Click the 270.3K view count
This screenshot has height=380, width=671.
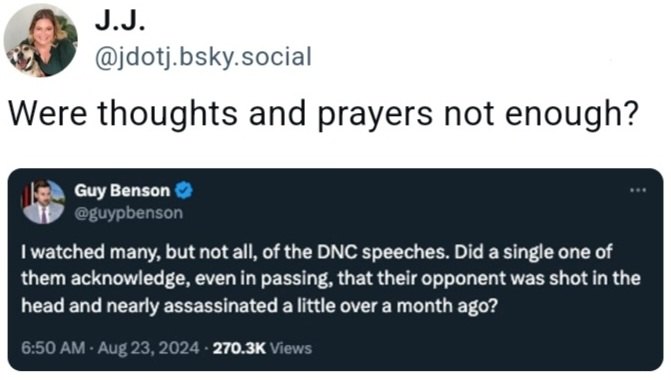(239, 348)
